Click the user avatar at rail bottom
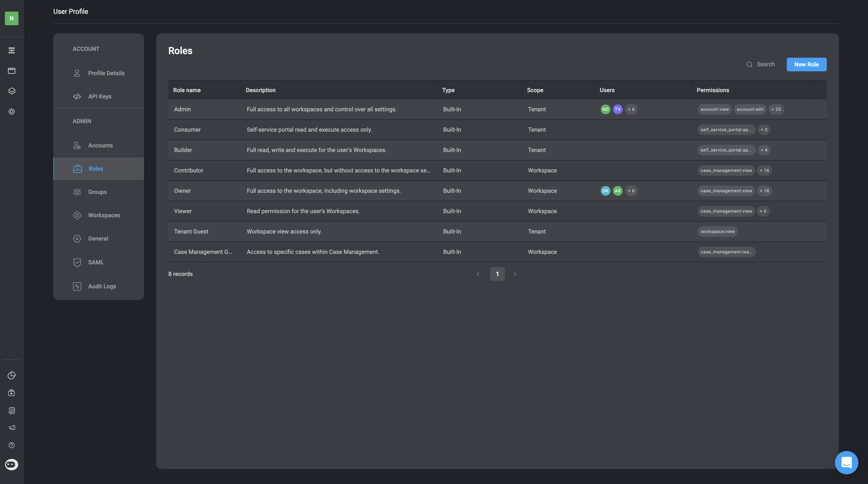Screen dimensions: 868x484 point(11,464)
